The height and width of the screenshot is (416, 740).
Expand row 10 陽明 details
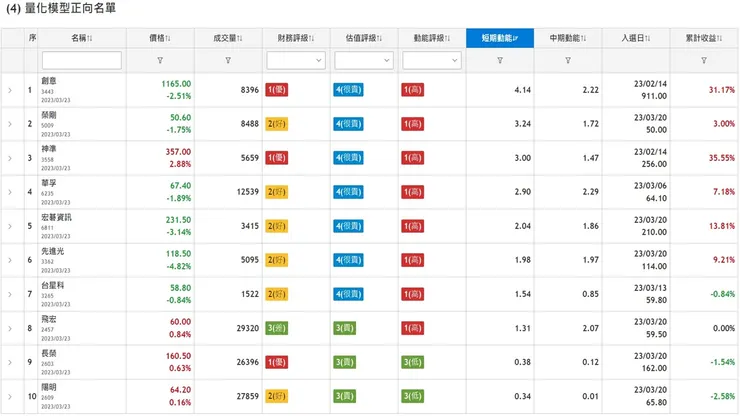(x=10, y=396)
